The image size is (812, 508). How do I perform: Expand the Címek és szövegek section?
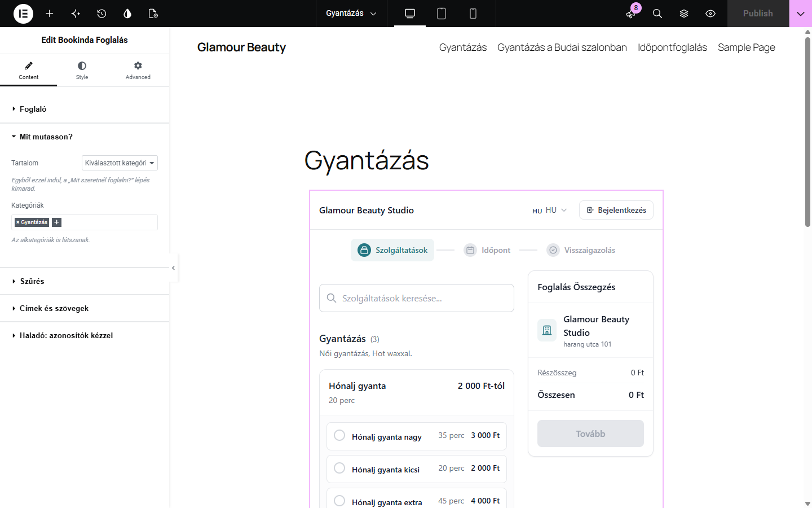point(85,308)
